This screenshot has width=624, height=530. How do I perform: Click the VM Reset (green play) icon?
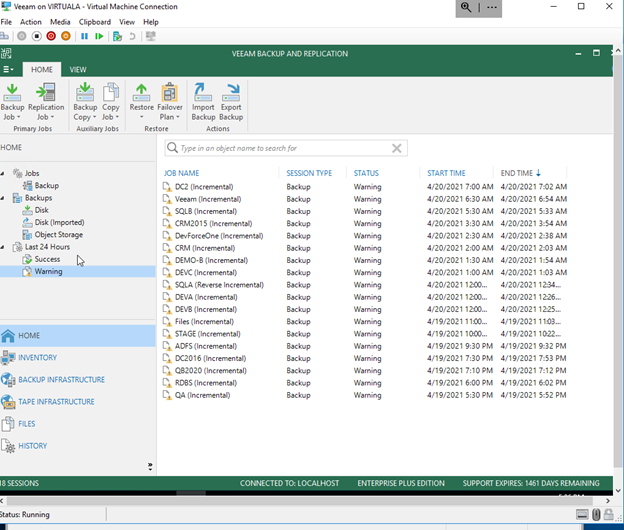99,36
